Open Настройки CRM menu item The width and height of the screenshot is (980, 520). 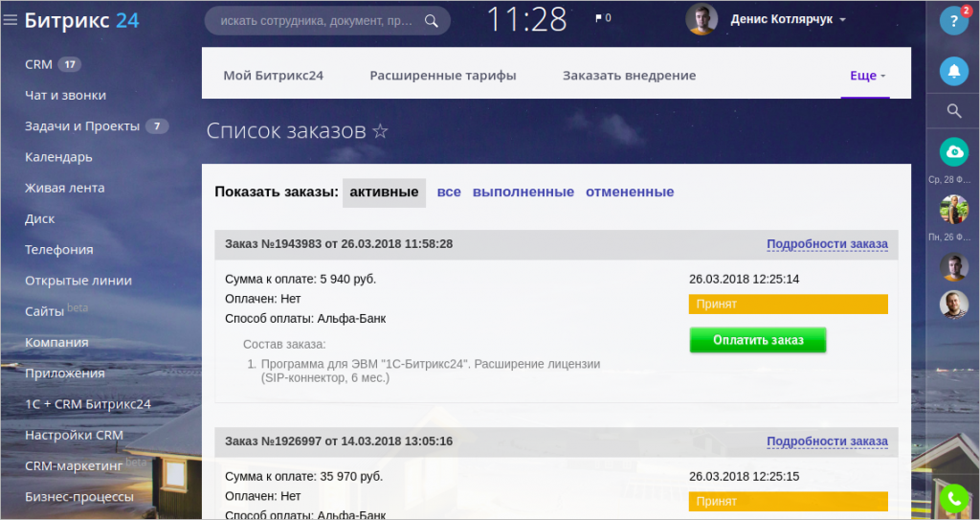(74, 435)
